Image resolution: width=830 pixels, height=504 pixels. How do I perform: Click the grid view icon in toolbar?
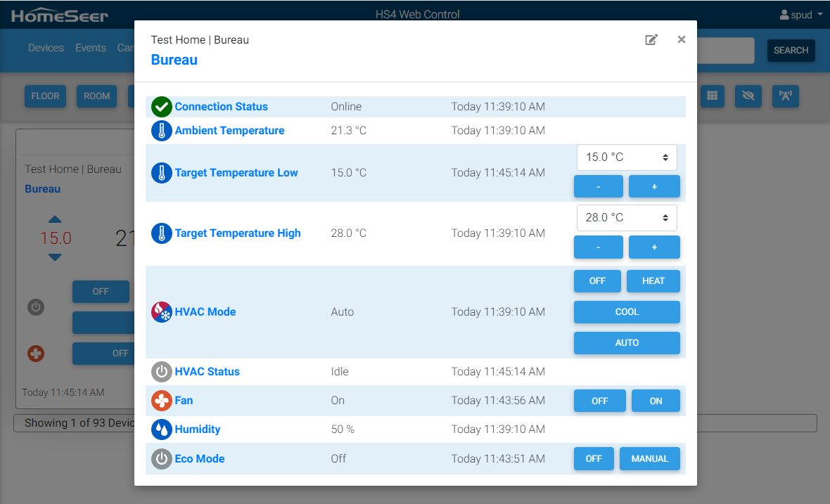(x=712, y=96)
